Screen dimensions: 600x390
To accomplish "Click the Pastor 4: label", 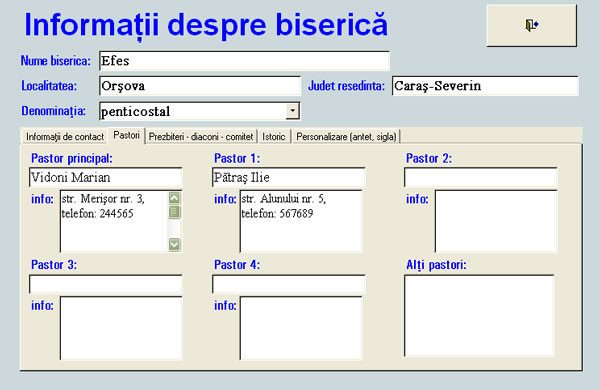I will point(237,264).
